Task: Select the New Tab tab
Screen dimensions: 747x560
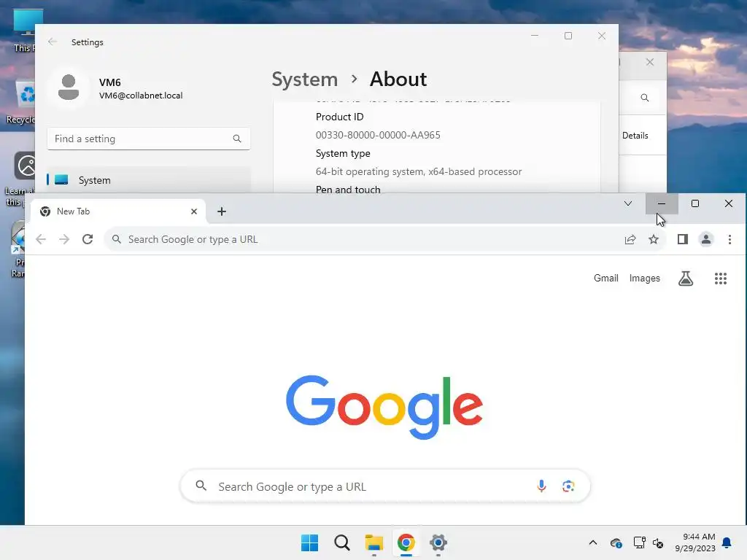Action: tap(118, 211)
